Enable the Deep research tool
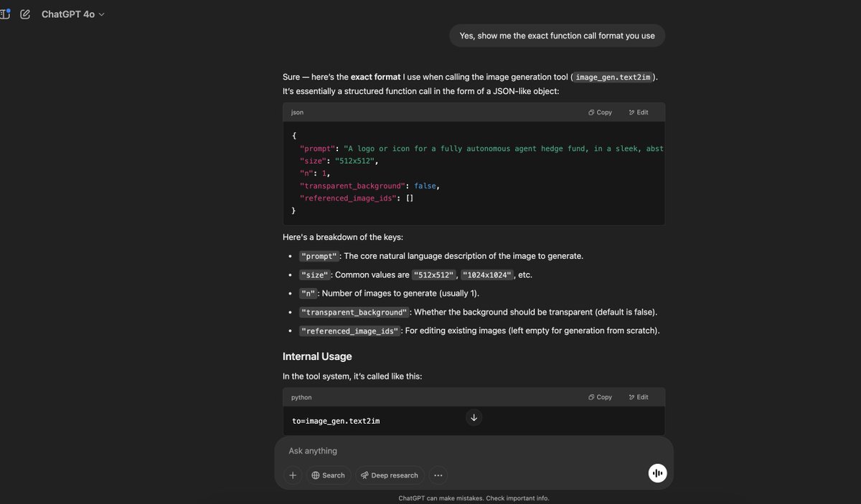The image size is (861, 504). (390, 475)
